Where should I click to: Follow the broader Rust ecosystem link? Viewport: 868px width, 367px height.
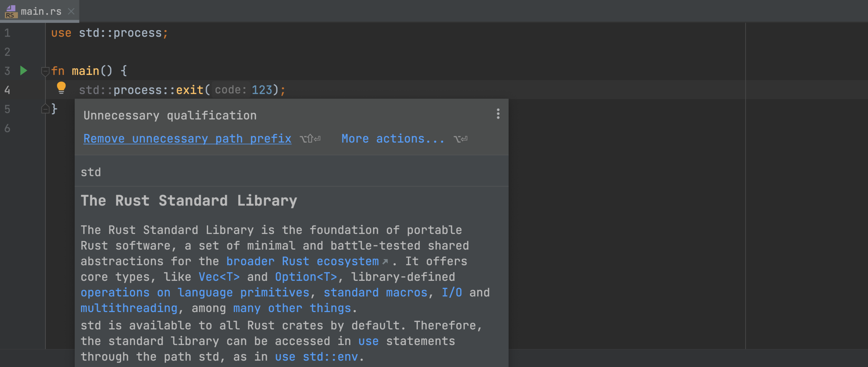tap(302, 261)
